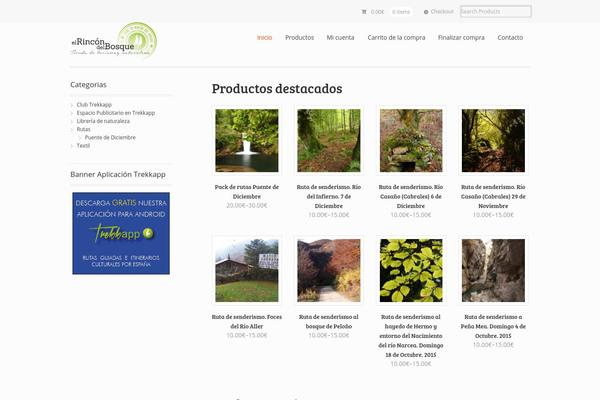Open Carrito de la compra page

[x=396, y=37]
